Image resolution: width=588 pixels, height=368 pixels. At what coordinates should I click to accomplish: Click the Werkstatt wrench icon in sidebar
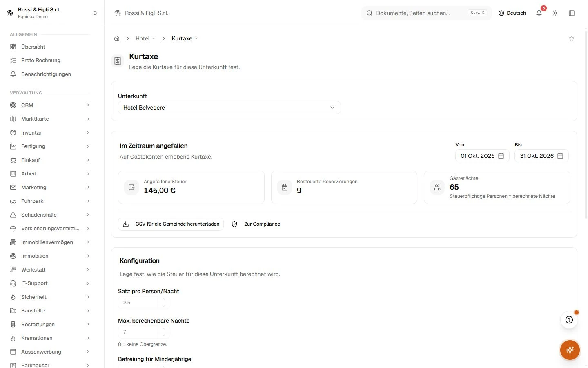[x=13, y=269]
